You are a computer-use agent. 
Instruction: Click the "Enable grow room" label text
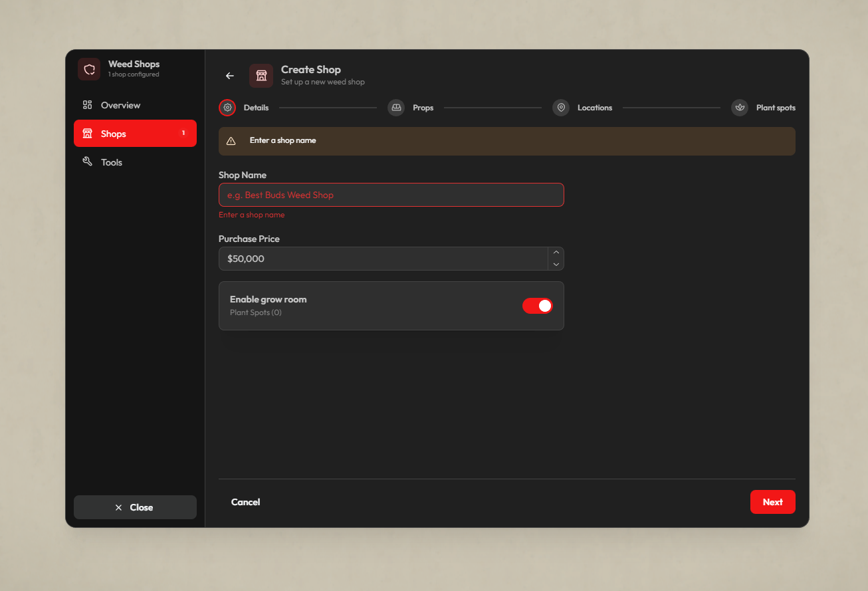pos(269,299)
